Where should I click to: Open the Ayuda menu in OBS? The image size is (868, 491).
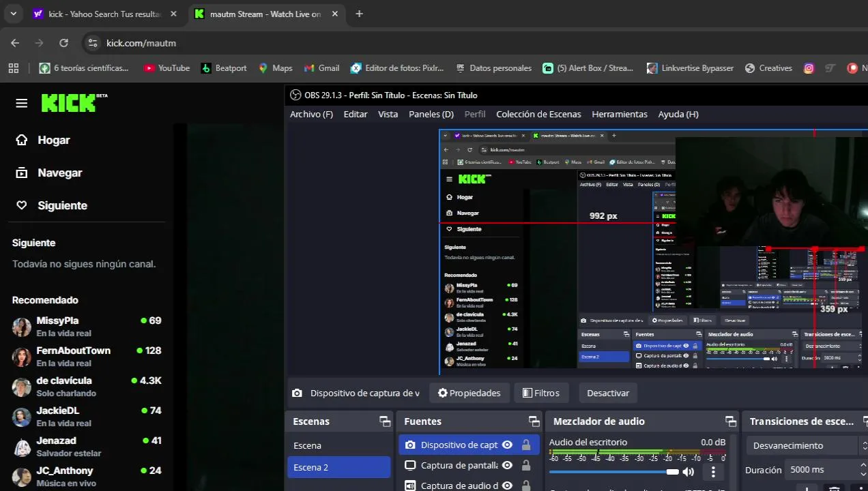click(678, 114)
